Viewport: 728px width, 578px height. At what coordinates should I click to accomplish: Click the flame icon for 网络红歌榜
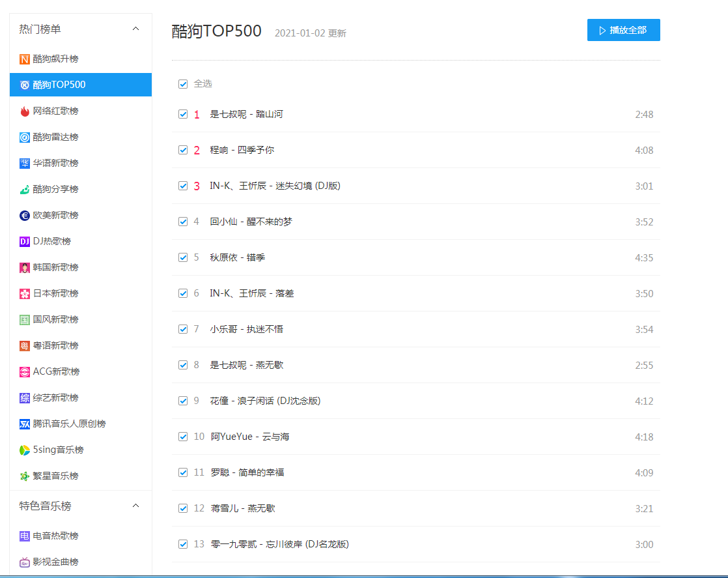25,111
